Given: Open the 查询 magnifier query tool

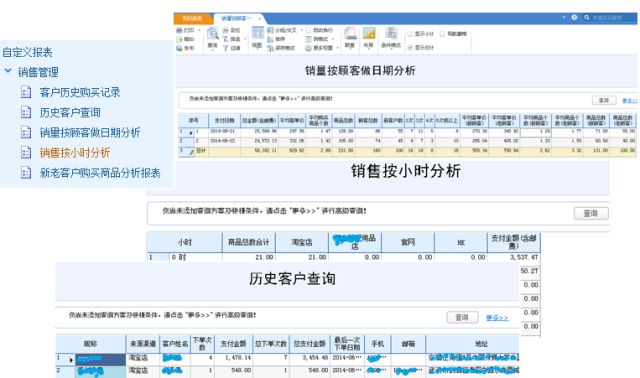Looking at the screenshot, I should 213,33.
